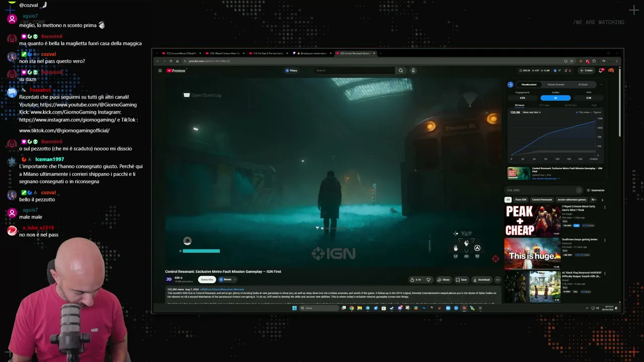Open the YouTube hamburger guide menu

[160, 70]
